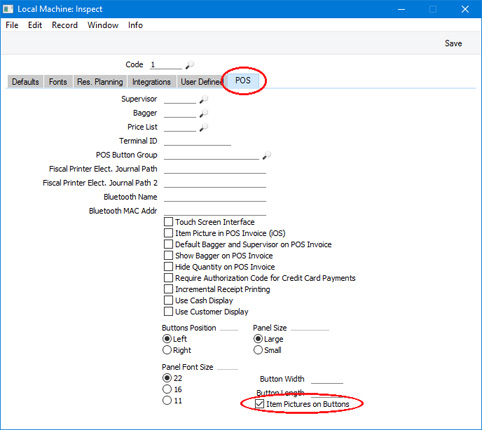This screenshot has height=430, width=482.
Task: Select Right for Buttons Position
Action: 167,350
